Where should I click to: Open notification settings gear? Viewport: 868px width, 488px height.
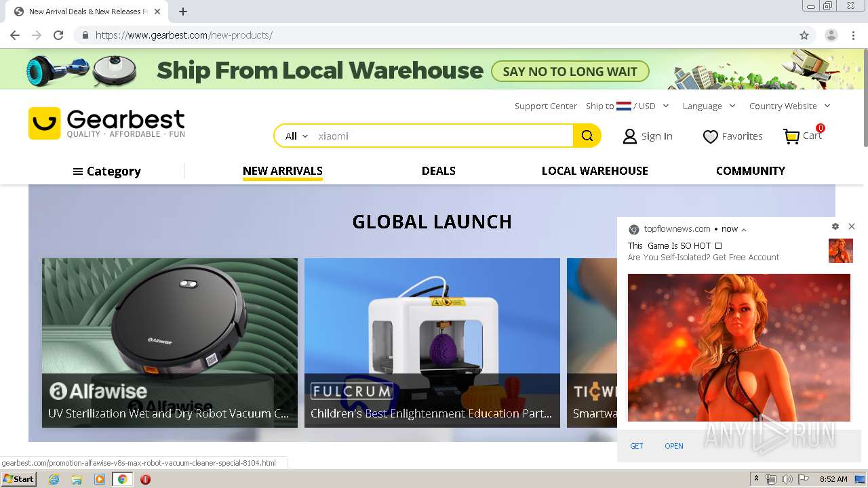(x=835, y=226)
